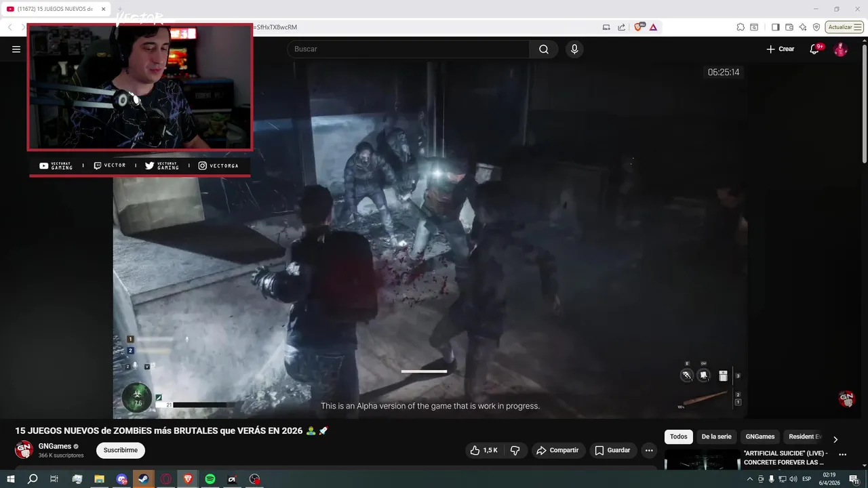This screenshot has width=868, height=488.
Task: Click the video player area
Action: [430, 240]
